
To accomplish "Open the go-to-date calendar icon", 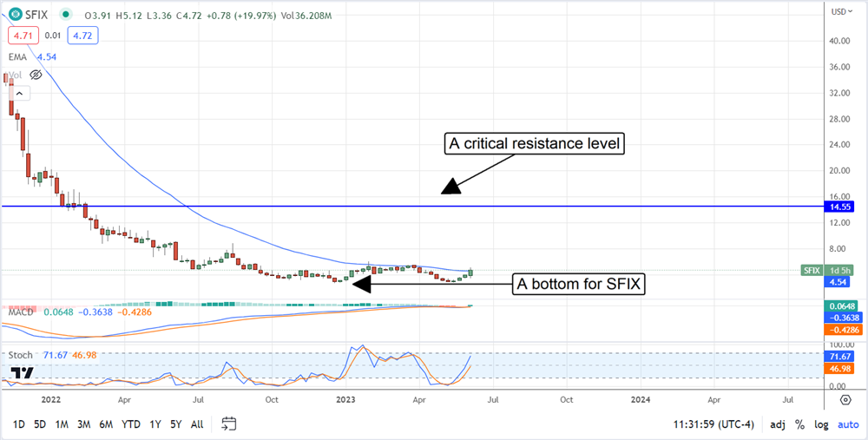I will pos(229,424).
